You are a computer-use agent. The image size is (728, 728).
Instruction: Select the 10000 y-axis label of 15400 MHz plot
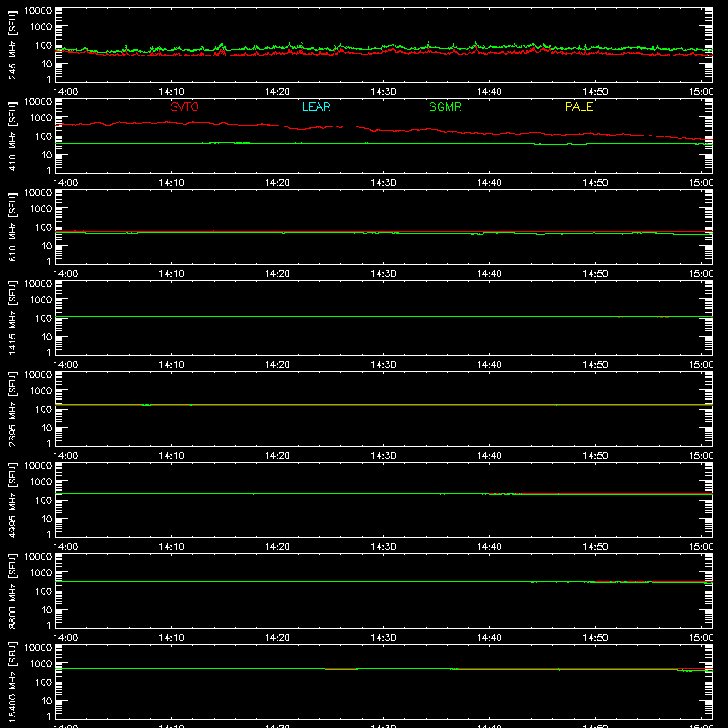pos(38,648)
